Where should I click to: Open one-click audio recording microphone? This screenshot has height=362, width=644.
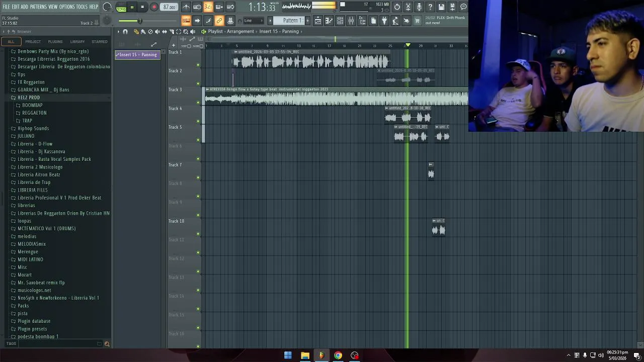(x=419, y=7)
